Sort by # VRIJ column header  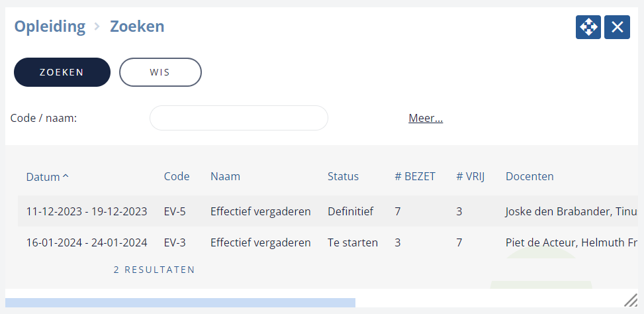[471, 176]
